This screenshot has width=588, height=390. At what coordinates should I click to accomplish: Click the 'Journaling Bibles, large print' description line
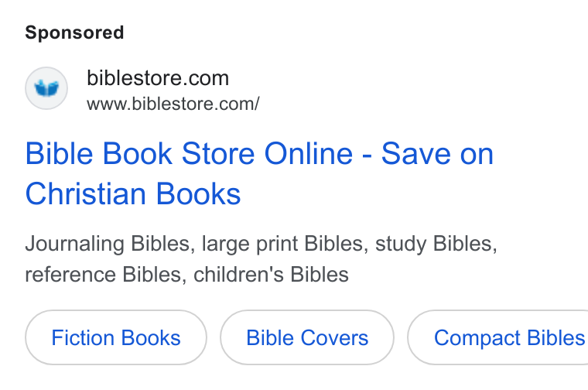coord(261,244)
